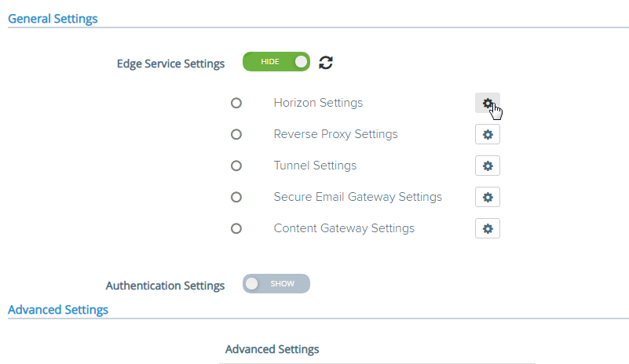Click the Reverse Proxy Settings label
Viewport: 629px width, 364px height.
[336, 134]
